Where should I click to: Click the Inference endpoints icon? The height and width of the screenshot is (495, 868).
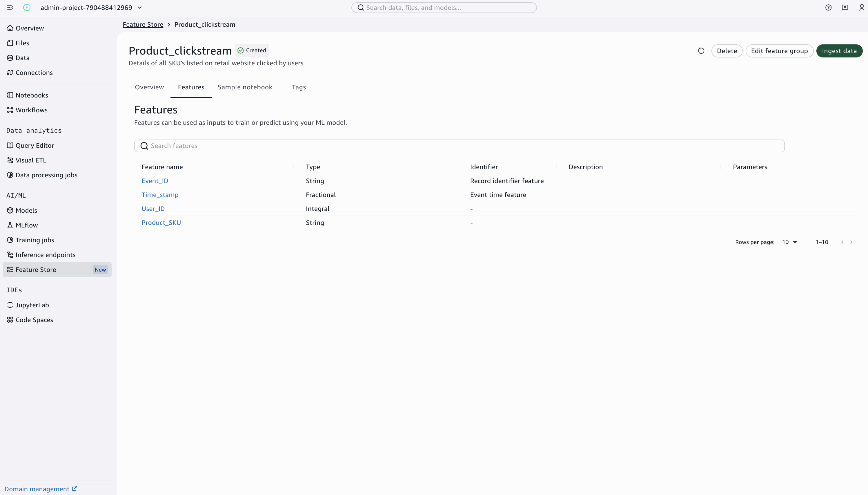point(10,255)
